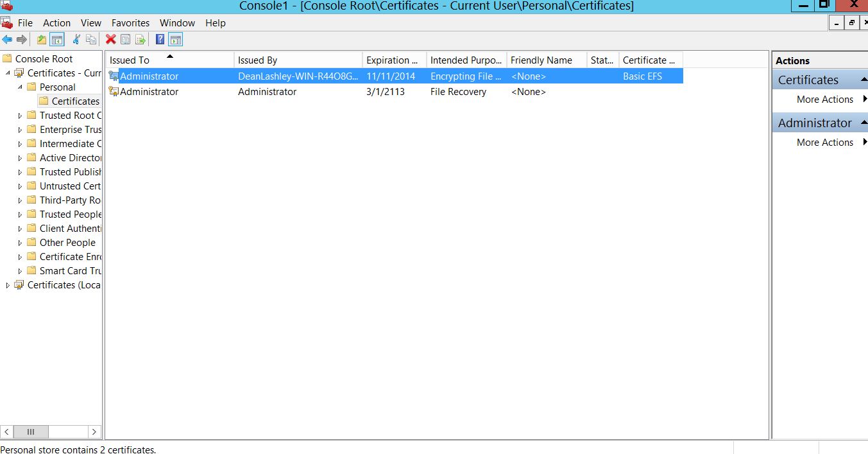The image size is (868, 454).
Task: Select Third-Party Root store in tree
Action: tap(71, 200)
